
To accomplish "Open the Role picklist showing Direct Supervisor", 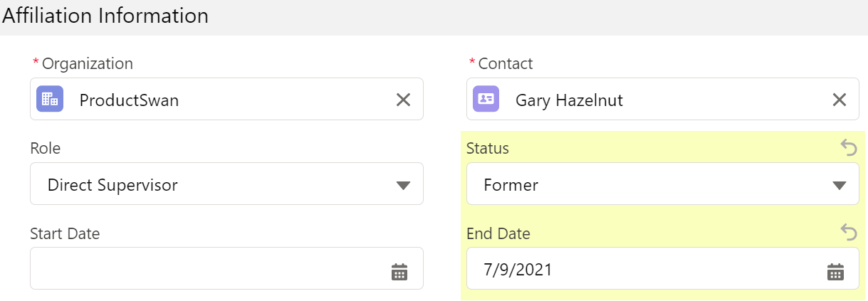I will coord(226,184).
